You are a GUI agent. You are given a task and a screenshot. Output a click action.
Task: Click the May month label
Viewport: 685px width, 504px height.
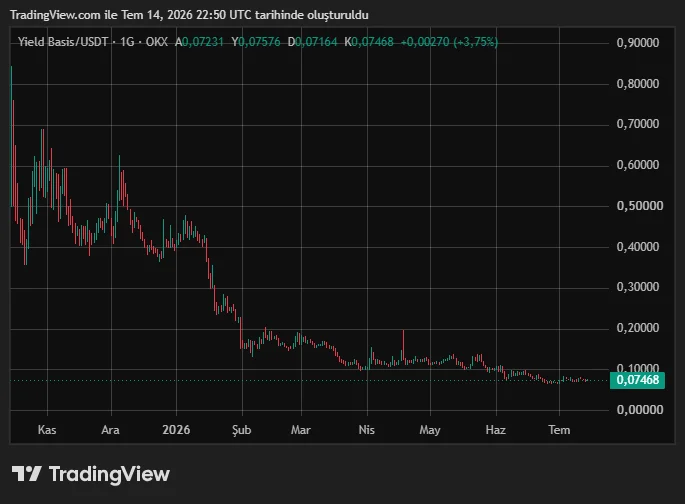pyautogui.click(x=430, y=430)
